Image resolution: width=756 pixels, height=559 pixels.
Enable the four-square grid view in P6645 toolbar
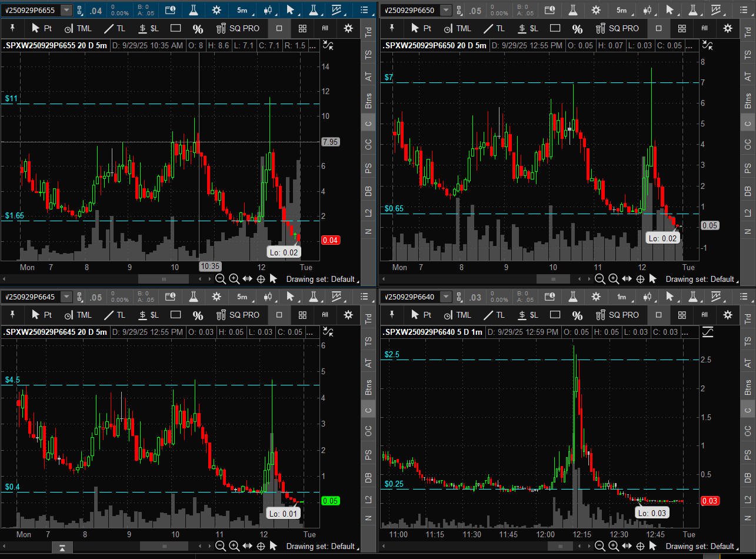(x=302, y=315)
